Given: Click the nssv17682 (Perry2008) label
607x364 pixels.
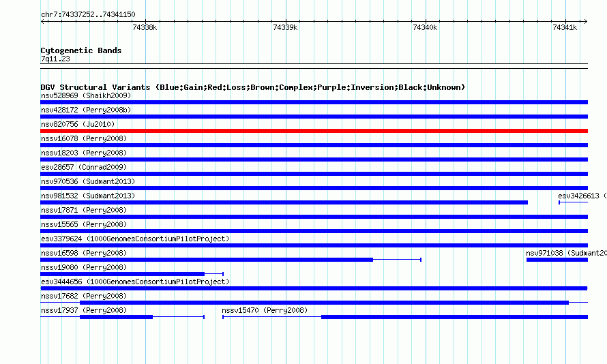Looking at the screenshot, I should click(84, 296).
